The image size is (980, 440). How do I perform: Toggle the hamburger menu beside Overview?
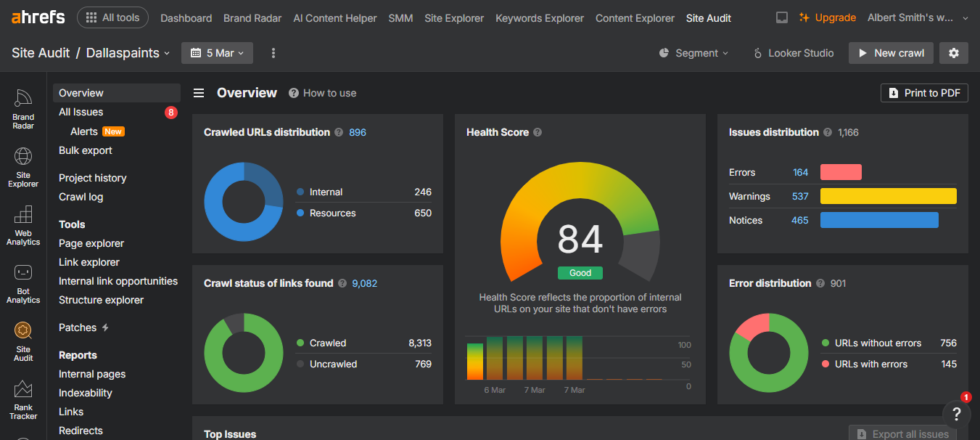198,93
